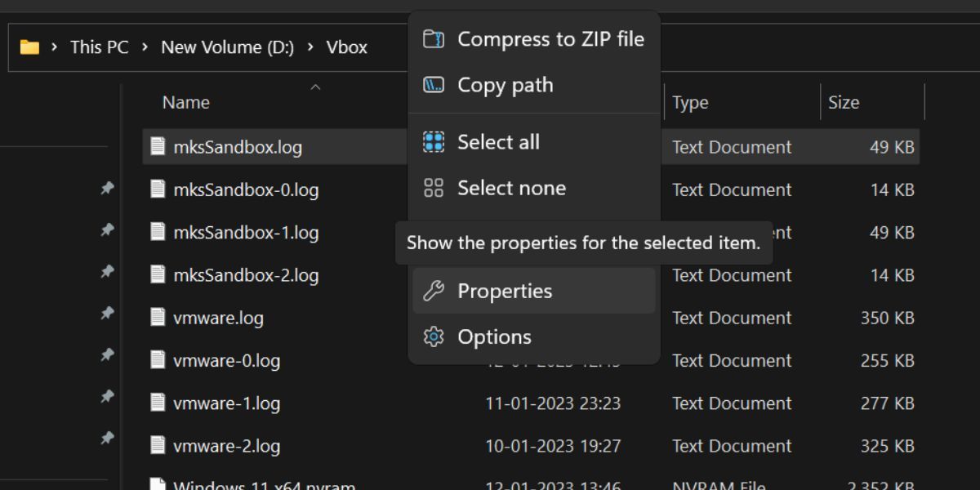
Task: Click the Select none icon
Action: click(x=434, y=188)
